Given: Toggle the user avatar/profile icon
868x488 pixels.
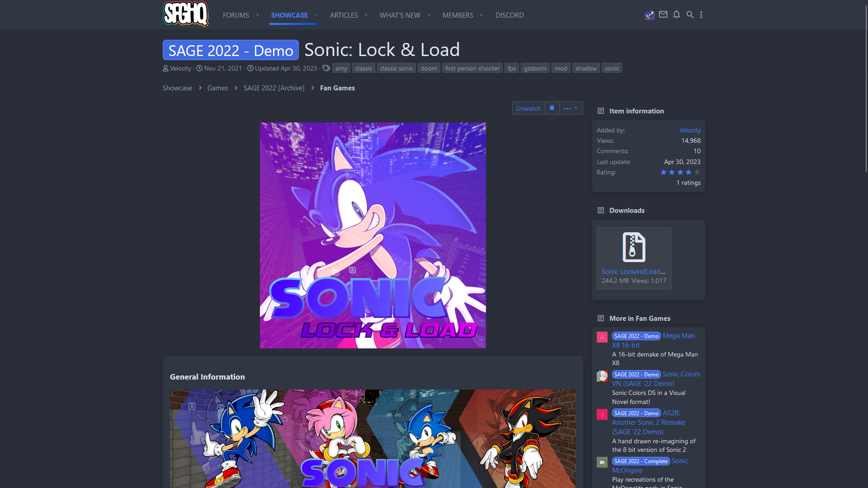Looking at the screenshot, I should pos(649,15).
